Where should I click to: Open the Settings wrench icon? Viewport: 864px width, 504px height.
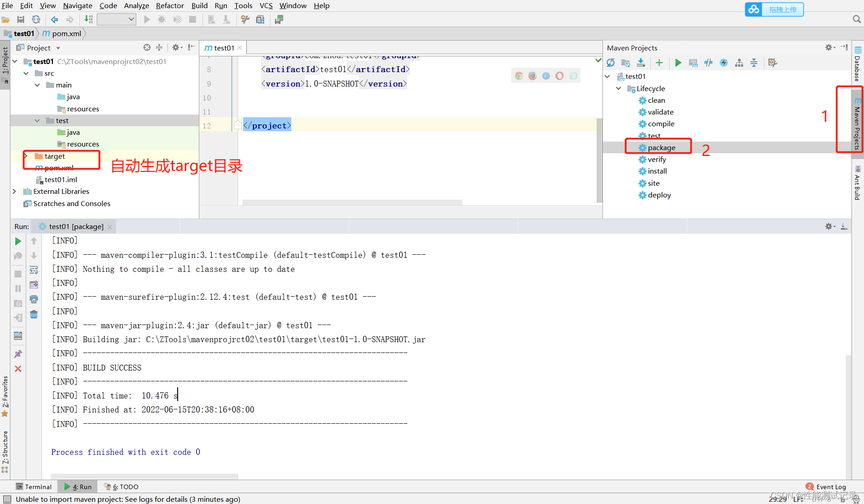pos(245,19)
